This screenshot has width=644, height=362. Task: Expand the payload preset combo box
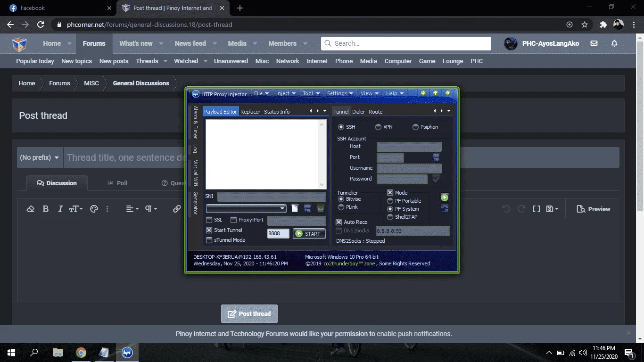click(283, 208)
